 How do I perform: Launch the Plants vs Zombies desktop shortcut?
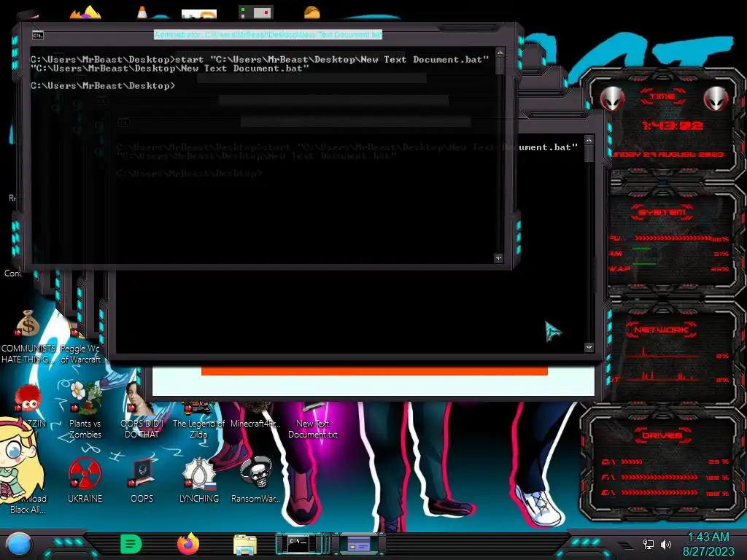click(85, 397)
